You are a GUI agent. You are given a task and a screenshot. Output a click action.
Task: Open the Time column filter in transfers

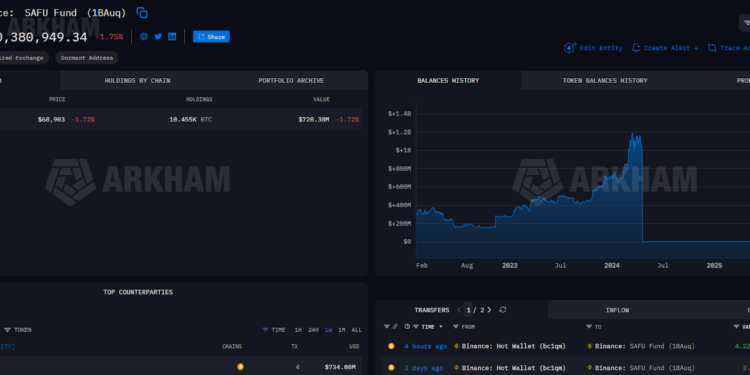point(416,327)
